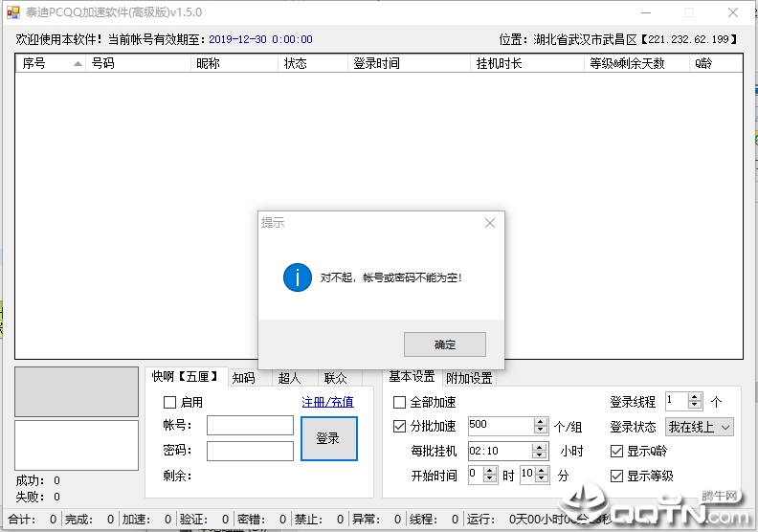Open the 注册/充值 link

327,402
